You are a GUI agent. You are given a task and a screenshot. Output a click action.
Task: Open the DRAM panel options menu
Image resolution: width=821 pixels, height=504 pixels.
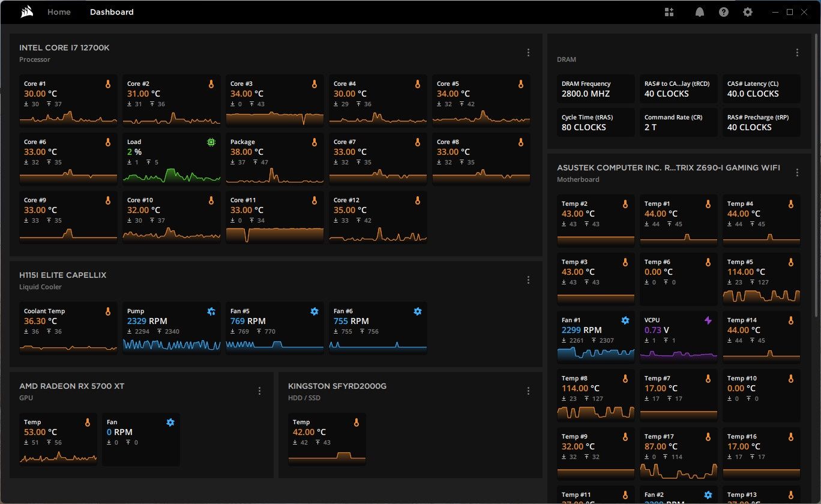click(x=797, y=53)
